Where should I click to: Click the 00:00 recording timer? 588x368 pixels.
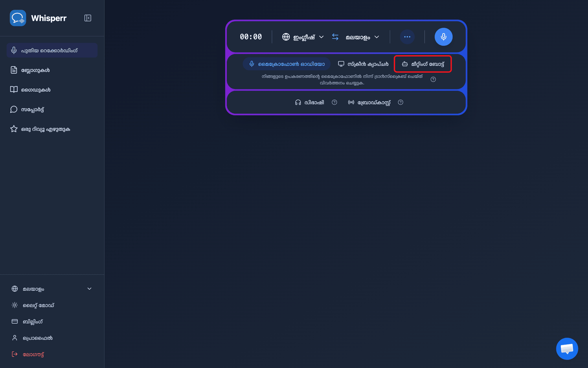tap(251, 37)
